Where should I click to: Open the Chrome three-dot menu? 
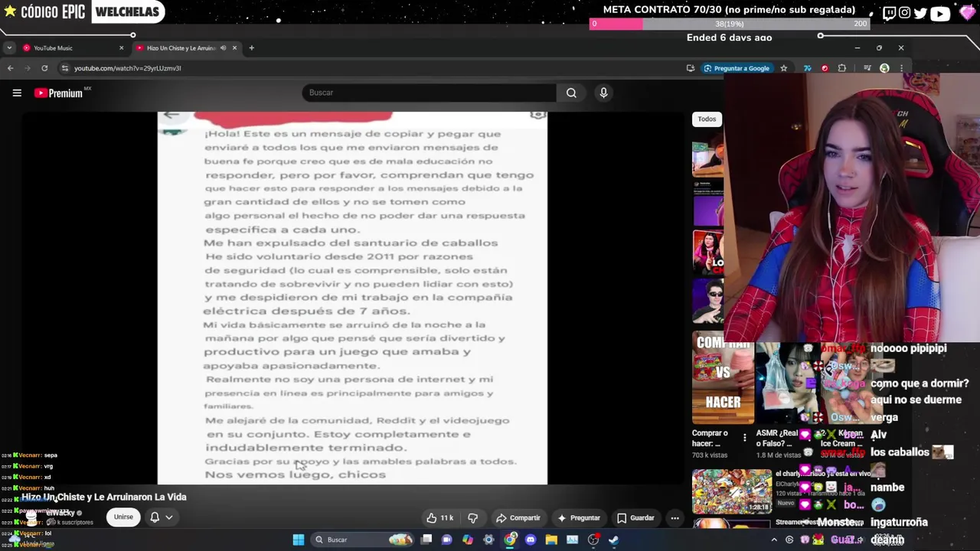(900, 68)
